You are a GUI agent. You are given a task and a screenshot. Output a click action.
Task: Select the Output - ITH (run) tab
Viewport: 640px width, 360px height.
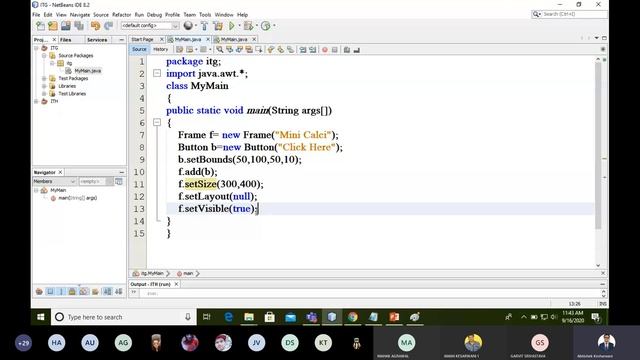(x=150, y=284)
